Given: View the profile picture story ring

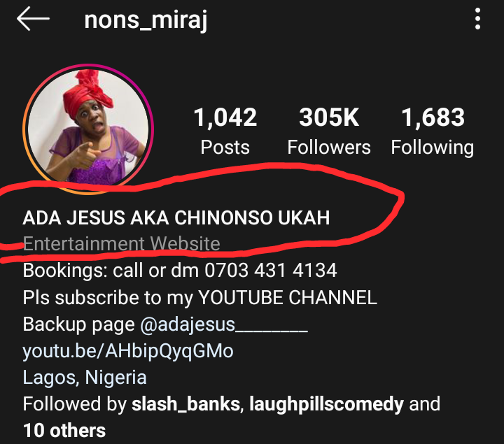Looking at the screenshot, I should click(88, 129).
